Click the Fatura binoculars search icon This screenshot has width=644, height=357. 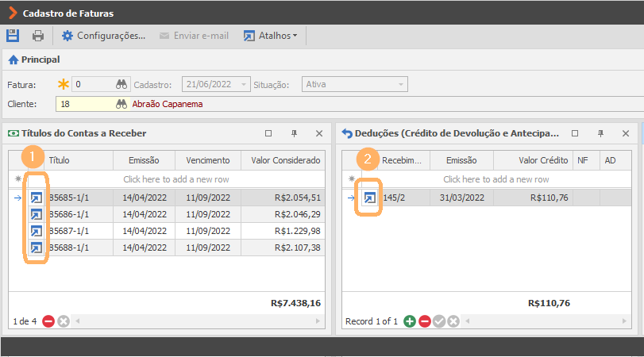[x=121, y=85]
